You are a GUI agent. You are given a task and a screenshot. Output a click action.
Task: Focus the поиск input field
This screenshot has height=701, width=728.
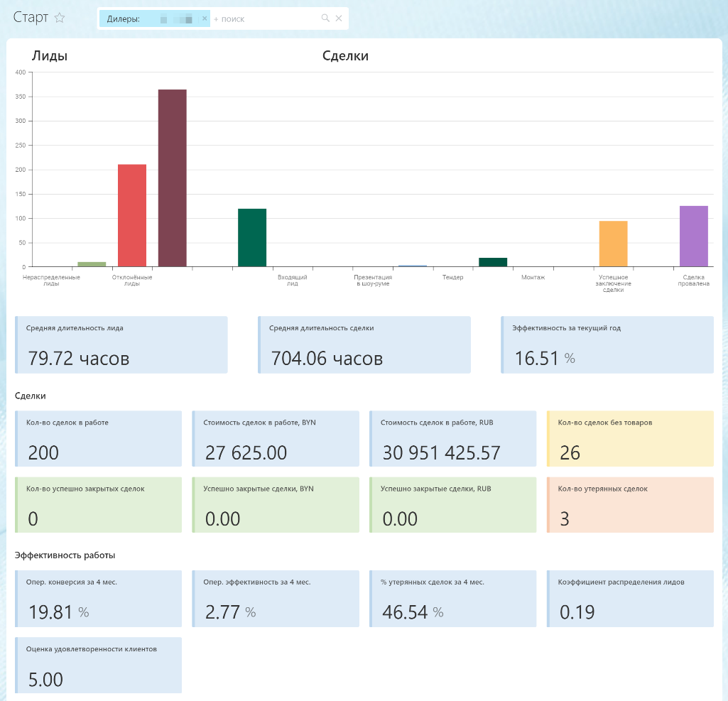265,18
